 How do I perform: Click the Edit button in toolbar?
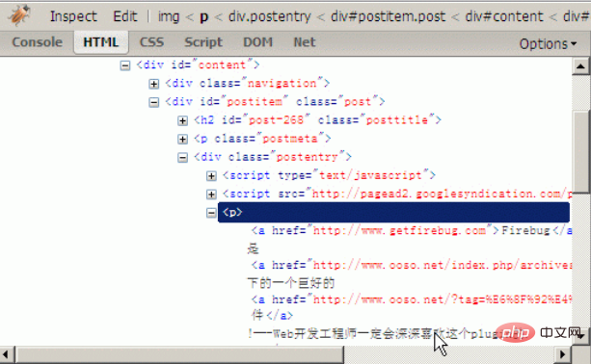pyautogui.click(x=125, y=16)
